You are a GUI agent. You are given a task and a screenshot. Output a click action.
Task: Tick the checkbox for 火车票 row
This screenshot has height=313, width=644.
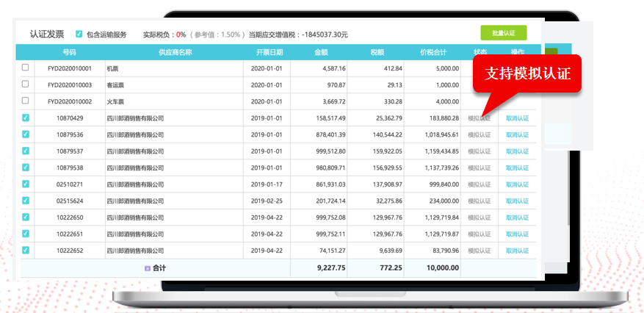[x=26, y=101]
